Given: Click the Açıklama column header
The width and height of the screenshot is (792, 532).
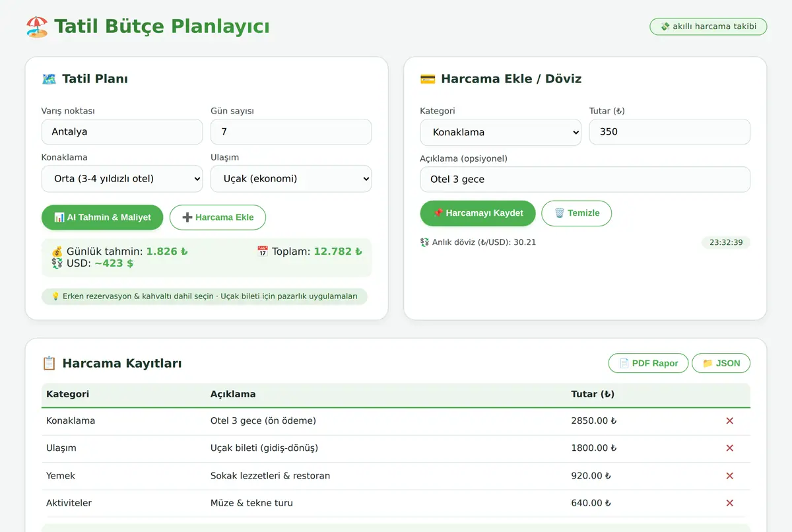Looking at the screenshot, I should coord(233,394).
